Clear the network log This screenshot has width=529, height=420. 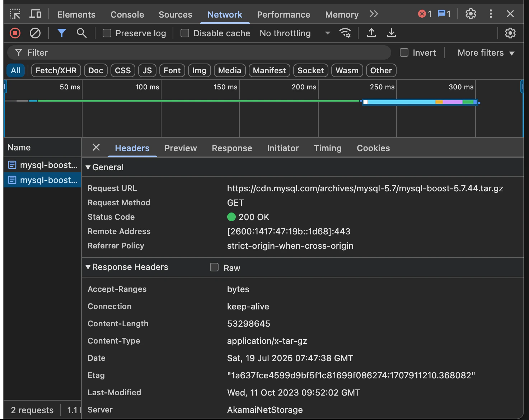[x=35, y=33]
